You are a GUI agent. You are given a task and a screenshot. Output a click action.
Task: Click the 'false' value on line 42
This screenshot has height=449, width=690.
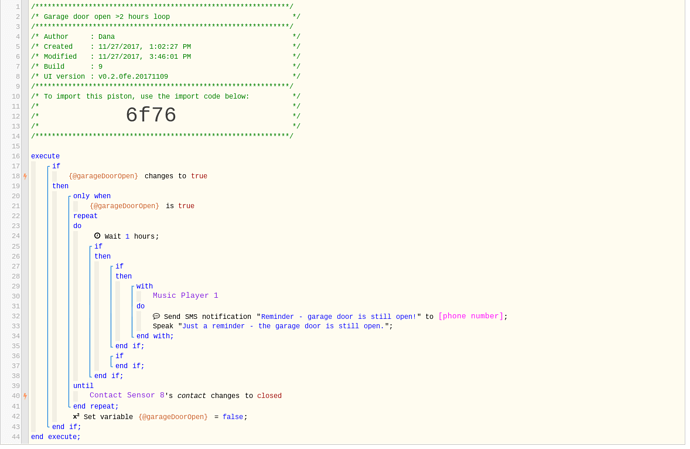coord(233,417)
